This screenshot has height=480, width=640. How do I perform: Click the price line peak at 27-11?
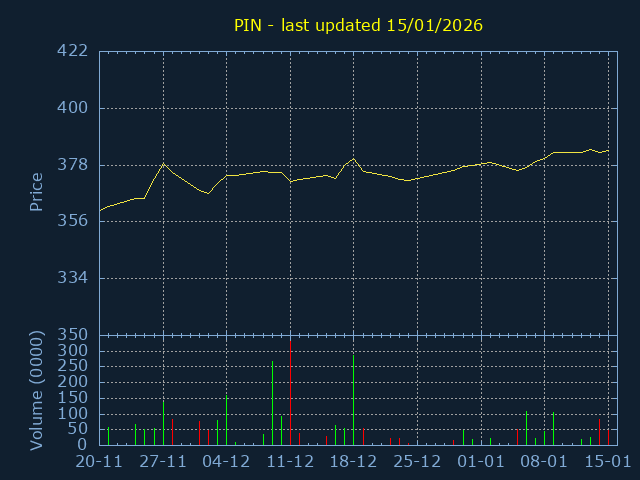coord(163,164)
